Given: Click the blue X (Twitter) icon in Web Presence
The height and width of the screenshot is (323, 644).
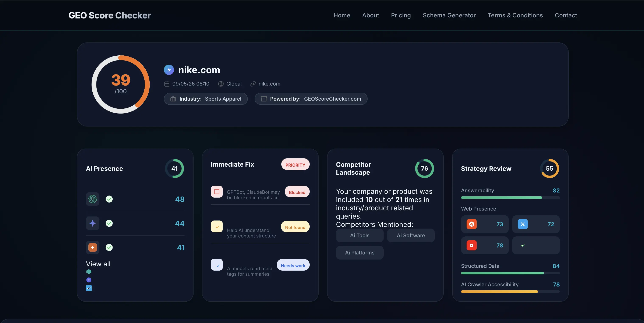Looking at the screenshot, I should coord(523,224).
